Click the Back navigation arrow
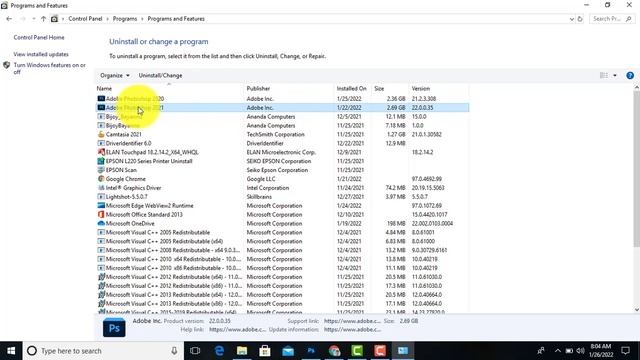The width and height of the screenshot is (640, 360). tap(9, 19)
